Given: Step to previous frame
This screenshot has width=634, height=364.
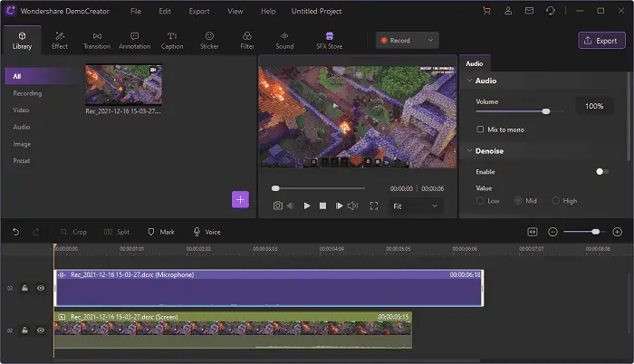Looking at the screenshot, I should point(291,206).
